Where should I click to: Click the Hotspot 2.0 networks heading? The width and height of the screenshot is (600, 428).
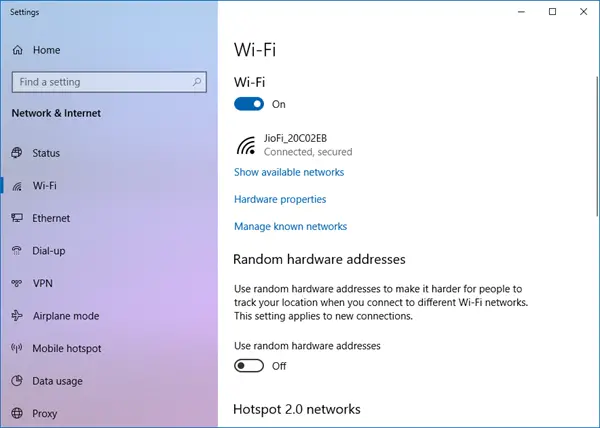tap(297, 409)
